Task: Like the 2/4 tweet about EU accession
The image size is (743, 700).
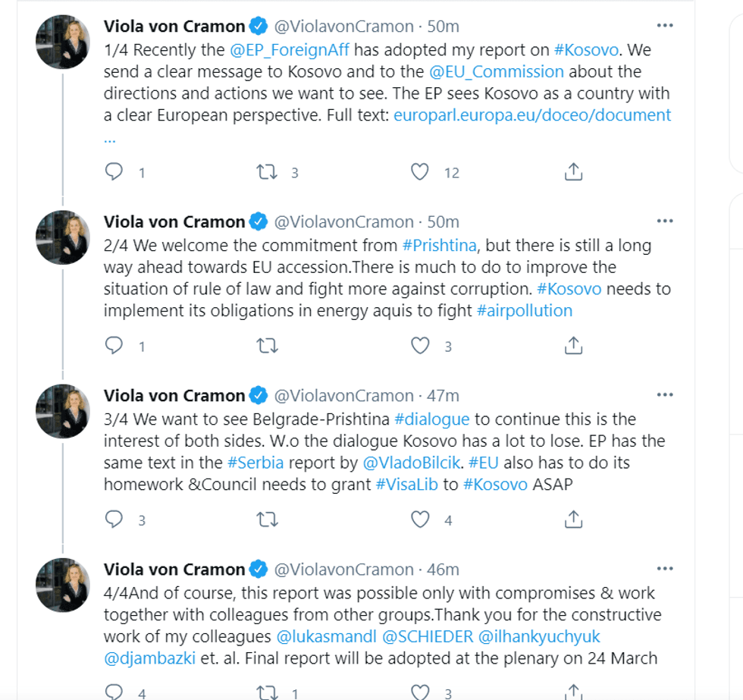Action: tap(420, 346)
